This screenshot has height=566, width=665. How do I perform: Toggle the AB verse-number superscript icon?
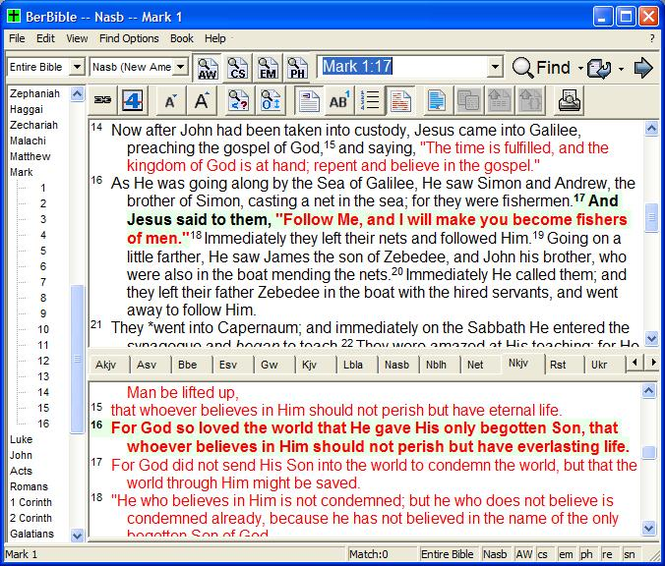point(339,100)
